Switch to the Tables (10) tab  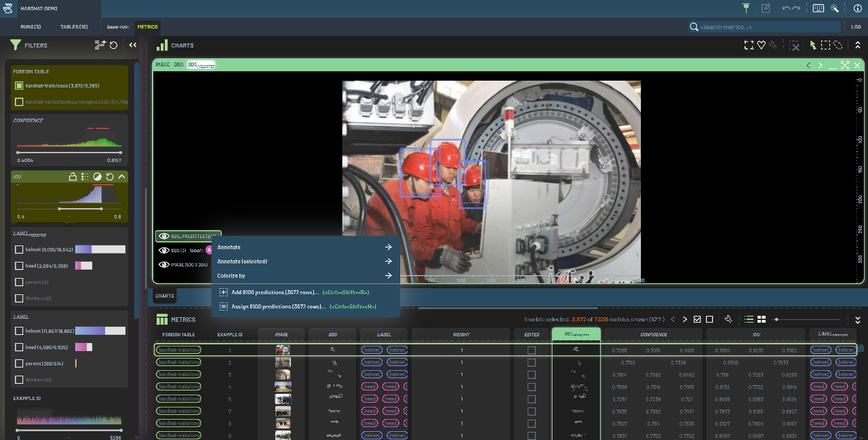coord(74,27)
